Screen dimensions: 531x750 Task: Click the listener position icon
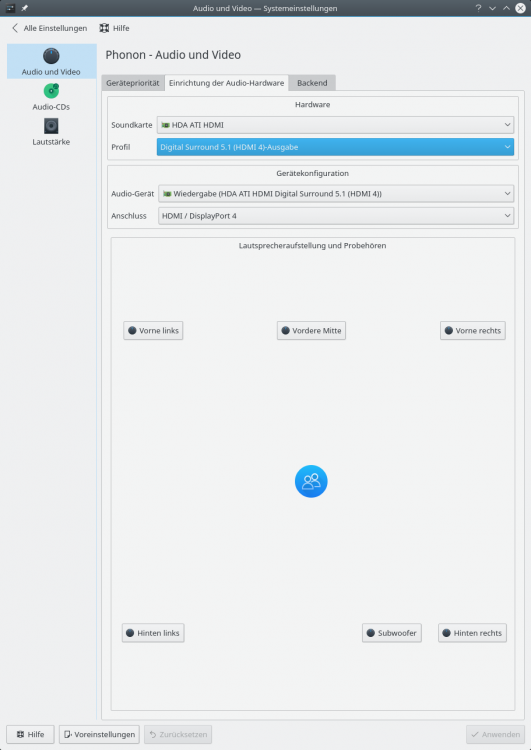coord(311,481)
